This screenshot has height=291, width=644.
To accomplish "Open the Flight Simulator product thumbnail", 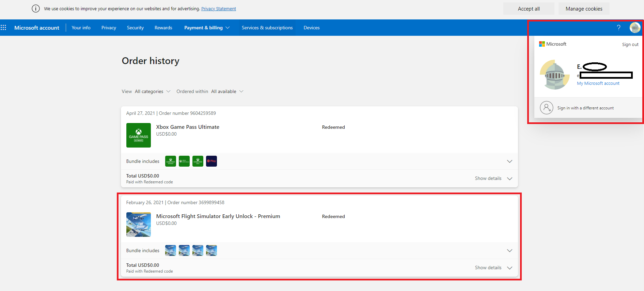I will click(139, 225).
